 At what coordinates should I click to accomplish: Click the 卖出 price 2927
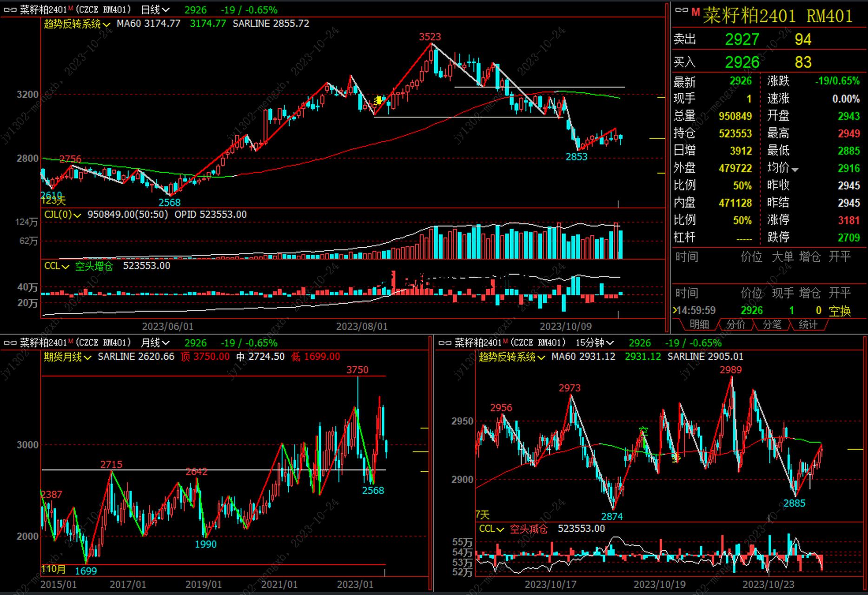click(742, 40)
